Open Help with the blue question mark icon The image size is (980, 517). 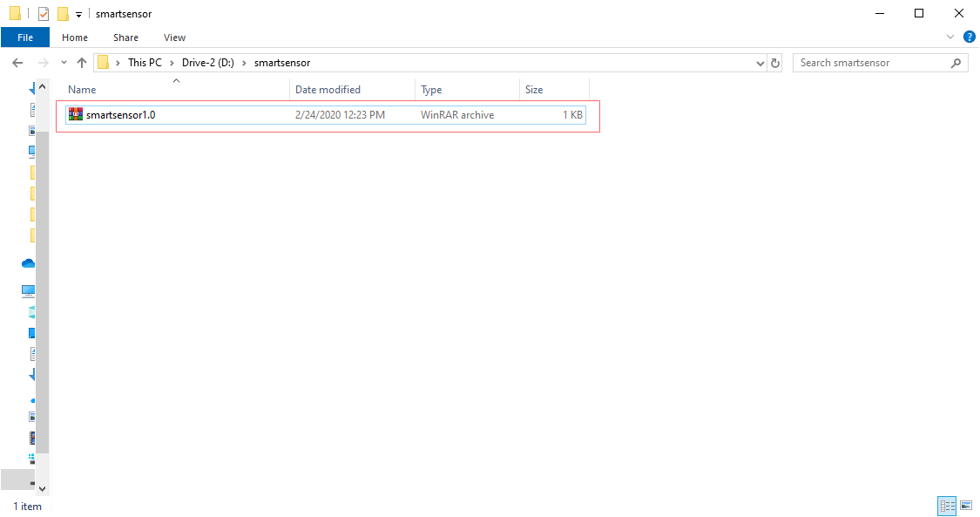coord(970,37)
